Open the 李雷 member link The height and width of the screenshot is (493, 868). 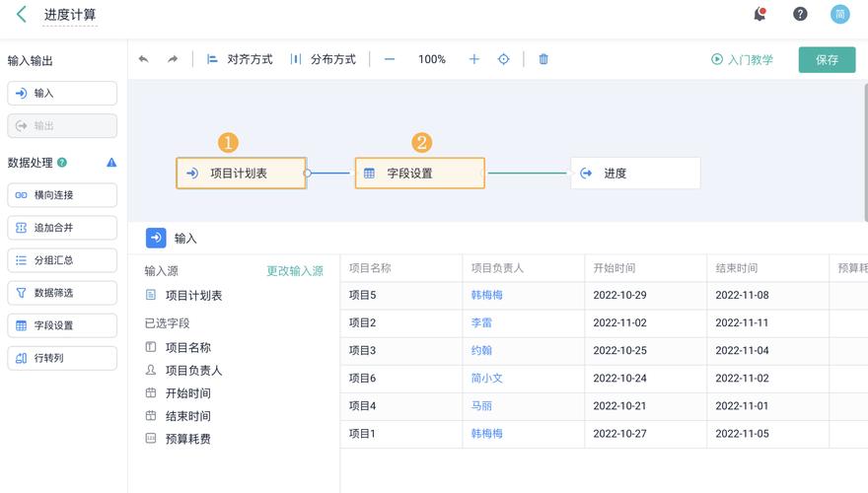coord(481,322)
